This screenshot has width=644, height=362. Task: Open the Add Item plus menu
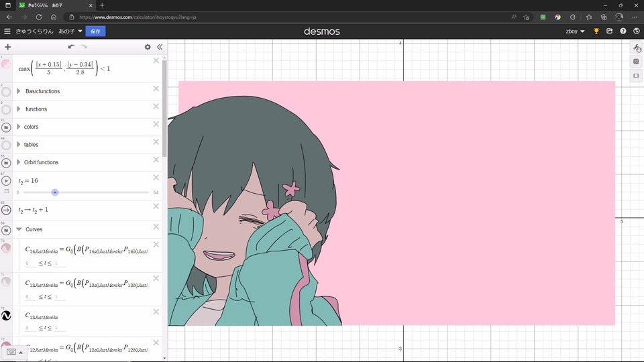(8, 47)
